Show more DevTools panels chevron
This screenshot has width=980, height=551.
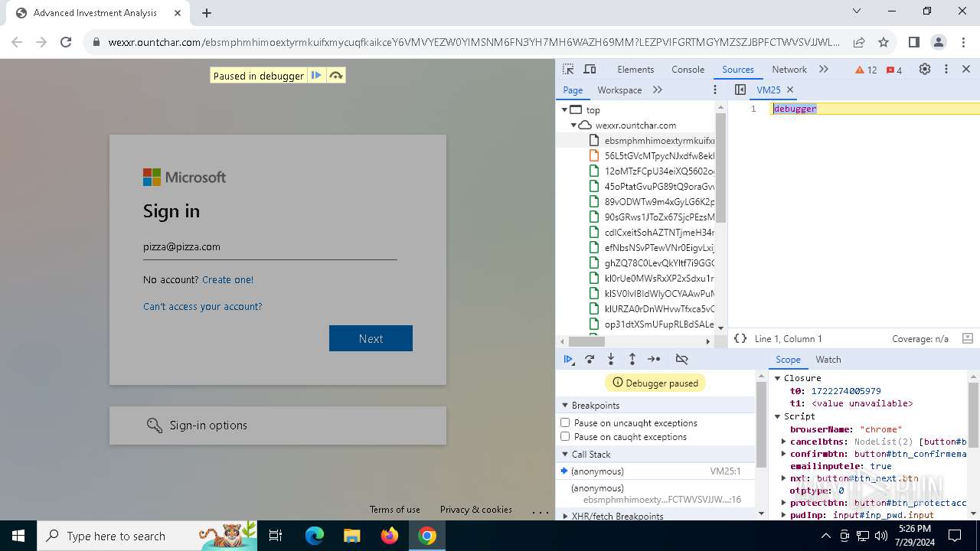pos(824,69)
